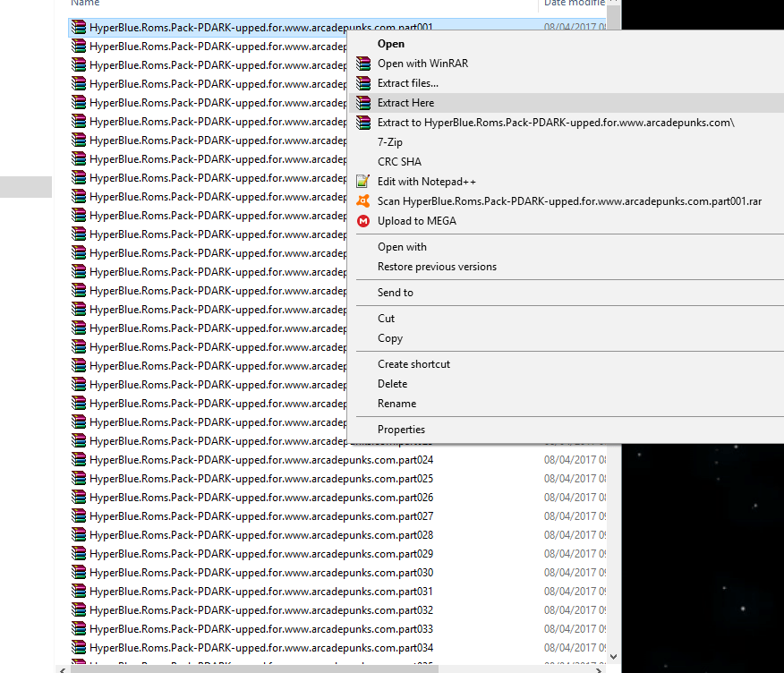This screenshot has width=784, height=673.
Task: Click the RAR archive icon for part001
Action: pyautogui.click(x=79, y=27)
